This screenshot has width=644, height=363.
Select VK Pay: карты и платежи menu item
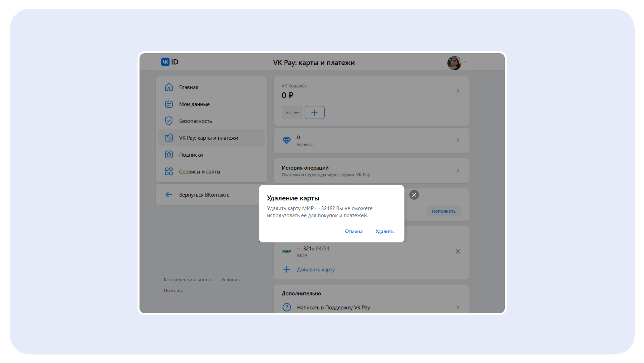pyautogui.click(x=211, y=138)
